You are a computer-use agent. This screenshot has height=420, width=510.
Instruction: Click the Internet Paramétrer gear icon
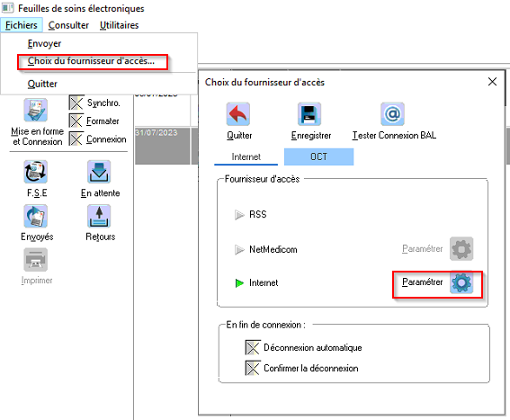pos(461,282)
